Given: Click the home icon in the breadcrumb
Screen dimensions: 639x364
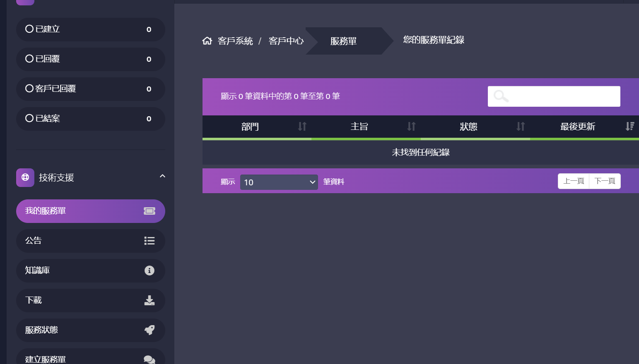Looking at the screenshot, I should point(207,40).
